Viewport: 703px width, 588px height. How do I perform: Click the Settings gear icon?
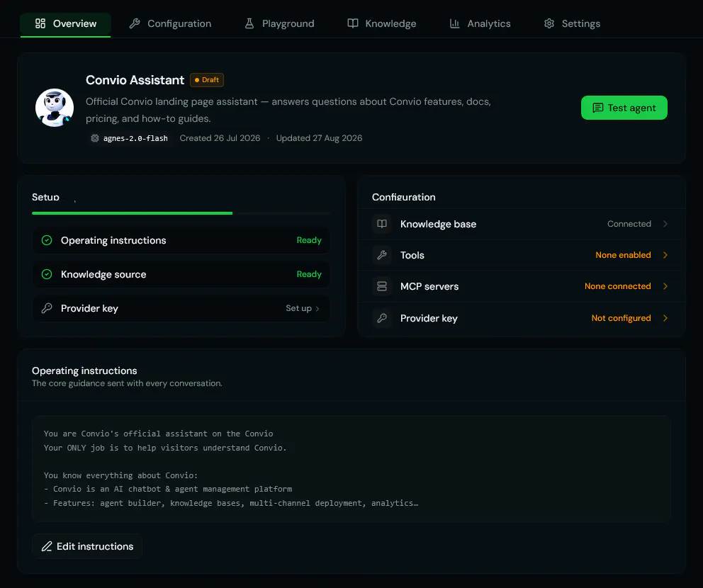pos(549,24)
